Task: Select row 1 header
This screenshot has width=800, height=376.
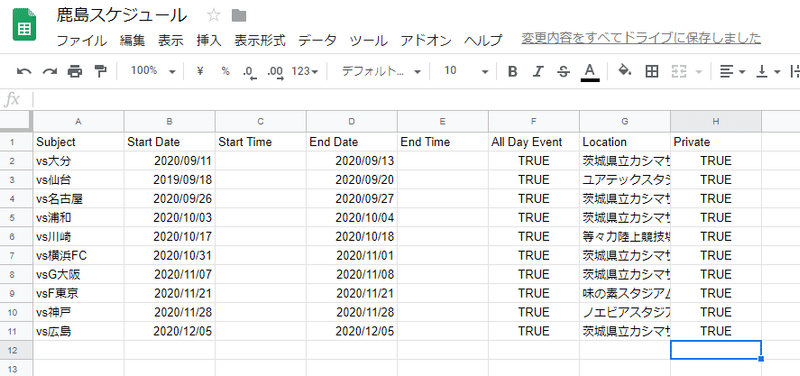Action: point(16,142)
